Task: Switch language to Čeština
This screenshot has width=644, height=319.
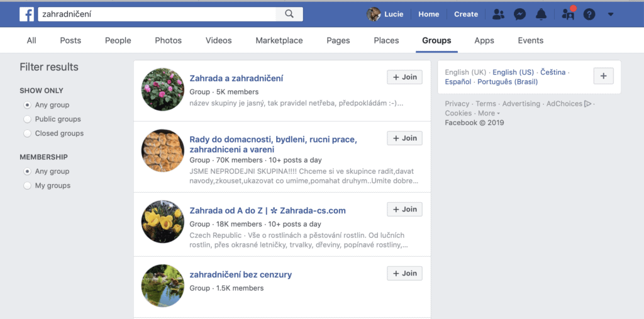Action: pos(553,72)
